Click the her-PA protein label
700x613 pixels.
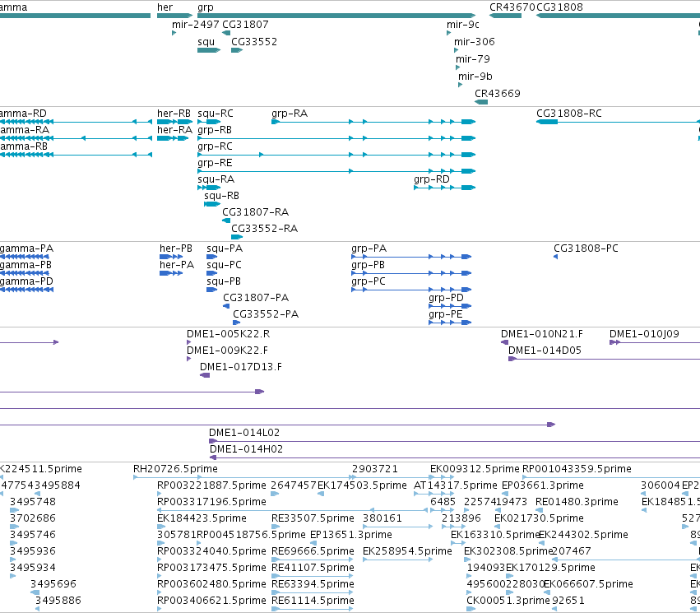pos(177,265)
